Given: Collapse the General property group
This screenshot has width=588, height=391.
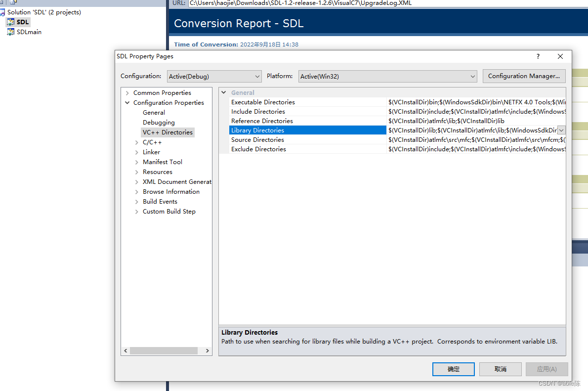Looking at the screenshot, I should pos(224,92).
